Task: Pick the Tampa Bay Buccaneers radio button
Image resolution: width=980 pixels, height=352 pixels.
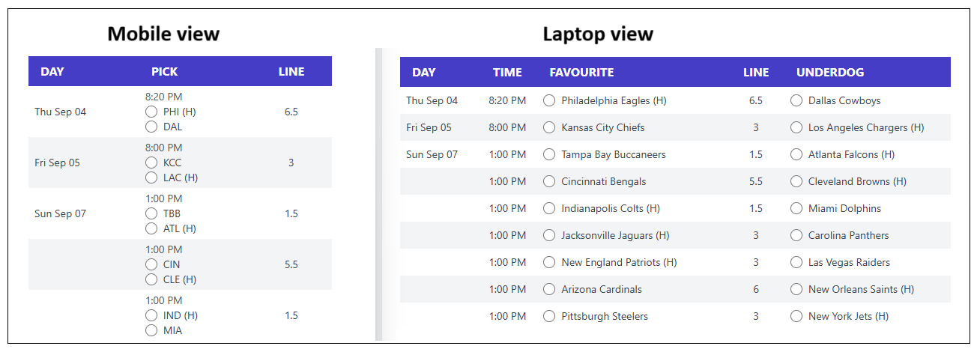Action: [x=550, y=154]
